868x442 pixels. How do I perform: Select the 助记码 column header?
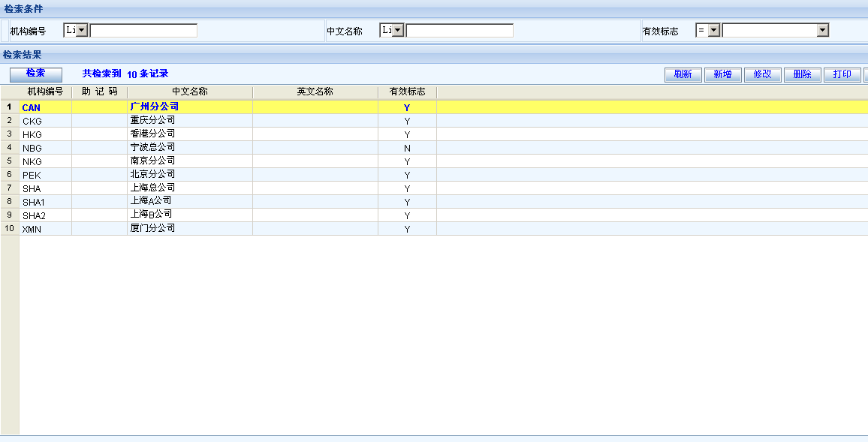pos(99,92)
